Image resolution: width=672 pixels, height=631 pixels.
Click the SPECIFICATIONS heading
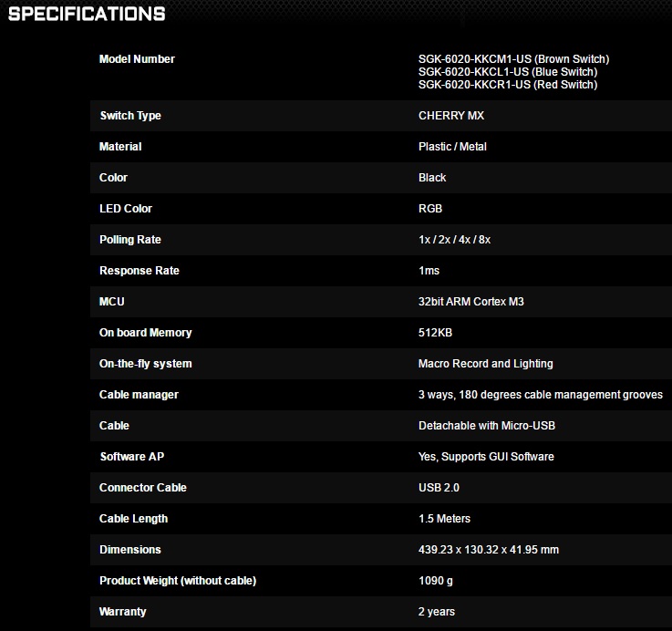coord(87,15)
